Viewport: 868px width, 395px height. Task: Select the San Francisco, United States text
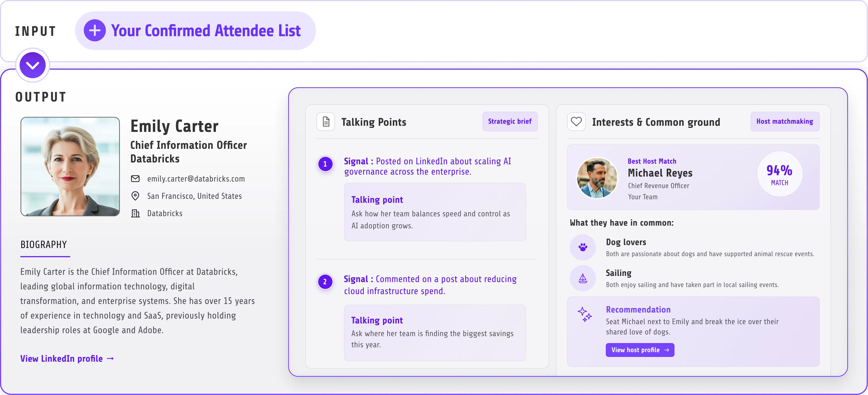coord(194,196)
